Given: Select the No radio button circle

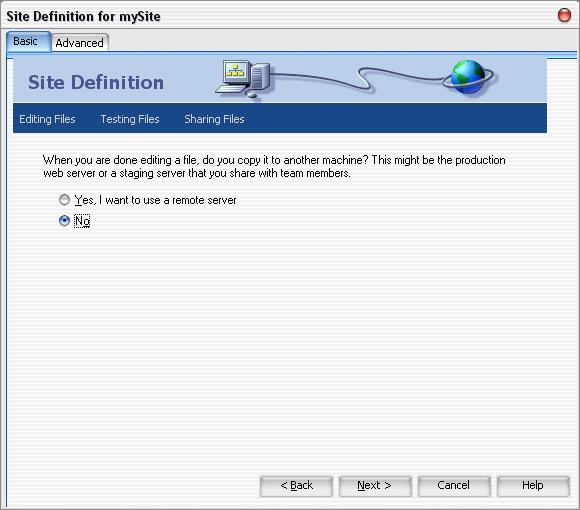Looking at the screenshot, I should click(64, 221).
